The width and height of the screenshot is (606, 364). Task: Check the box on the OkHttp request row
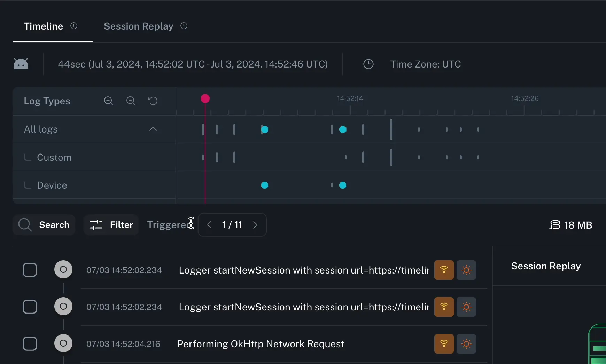click(30, 343)
